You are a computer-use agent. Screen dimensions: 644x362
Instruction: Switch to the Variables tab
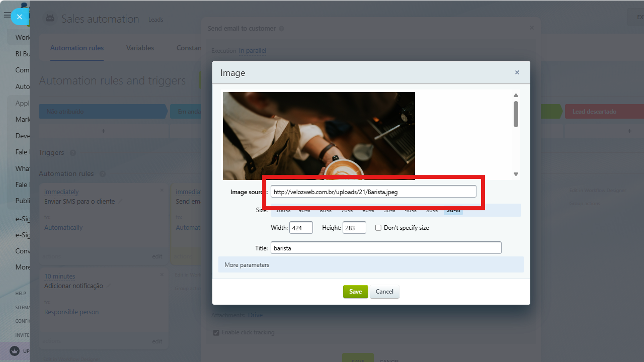click(140, 48)
